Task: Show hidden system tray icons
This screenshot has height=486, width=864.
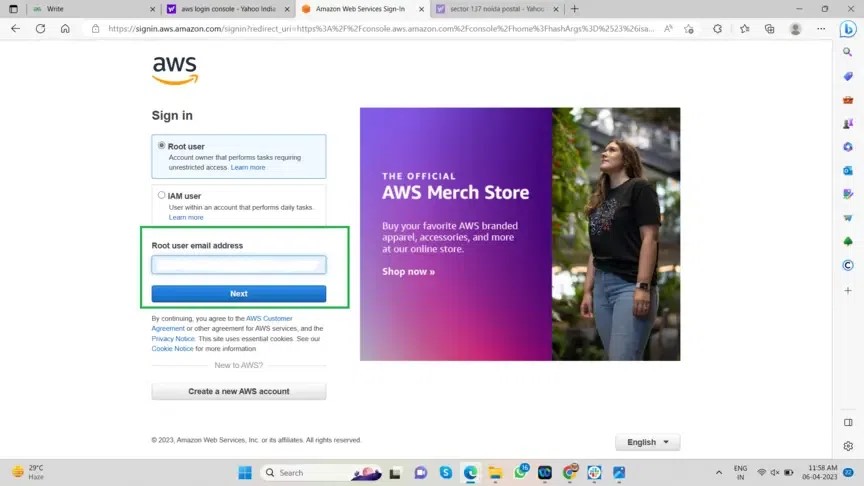Action: [718, 472]
